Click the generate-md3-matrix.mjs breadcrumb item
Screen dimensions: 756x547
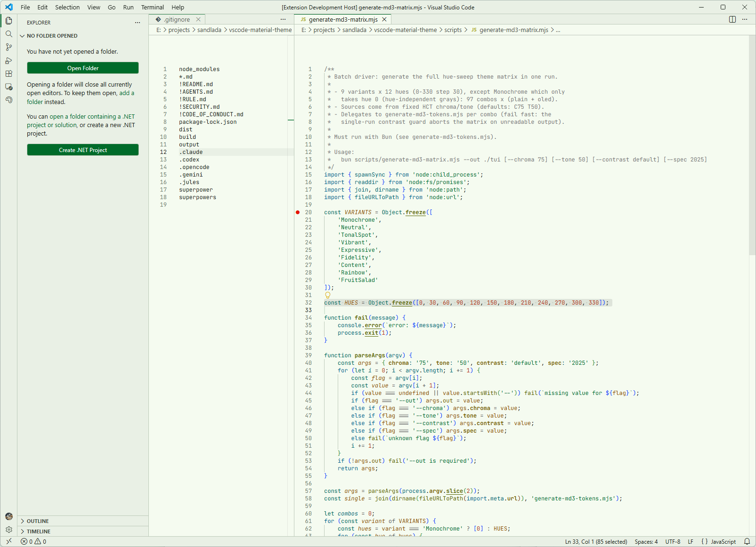(x=510, y=30)
